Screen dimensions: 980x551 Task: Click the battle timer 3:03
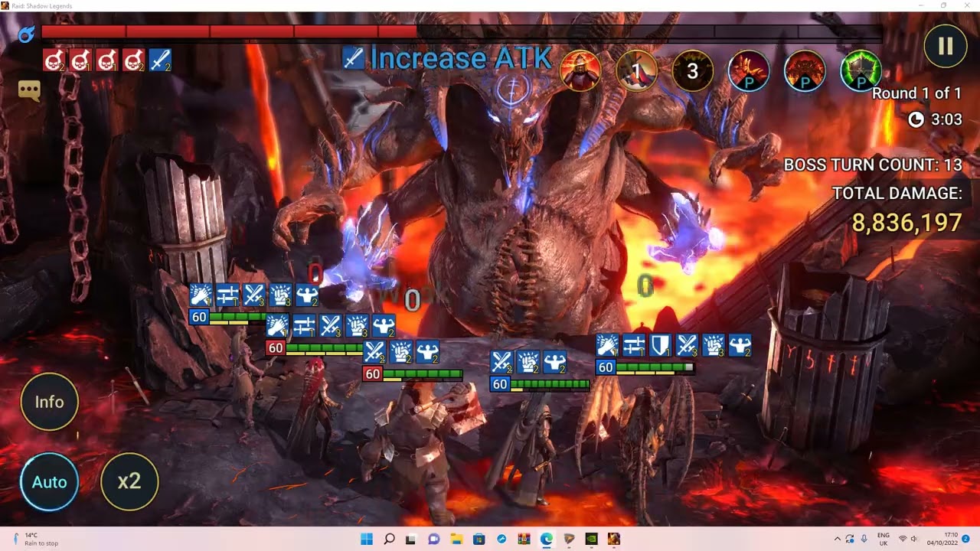pyautogui.click(x=946, y=119)
